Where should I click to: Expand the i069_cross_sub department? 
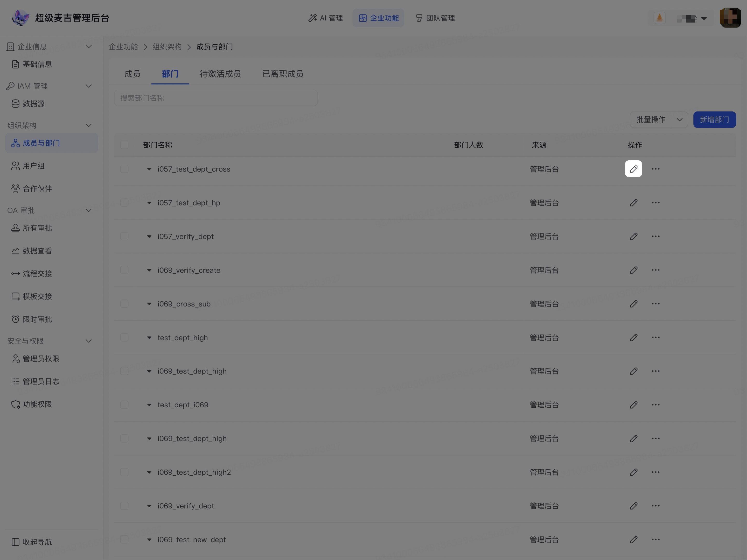(x=149, y=304)
